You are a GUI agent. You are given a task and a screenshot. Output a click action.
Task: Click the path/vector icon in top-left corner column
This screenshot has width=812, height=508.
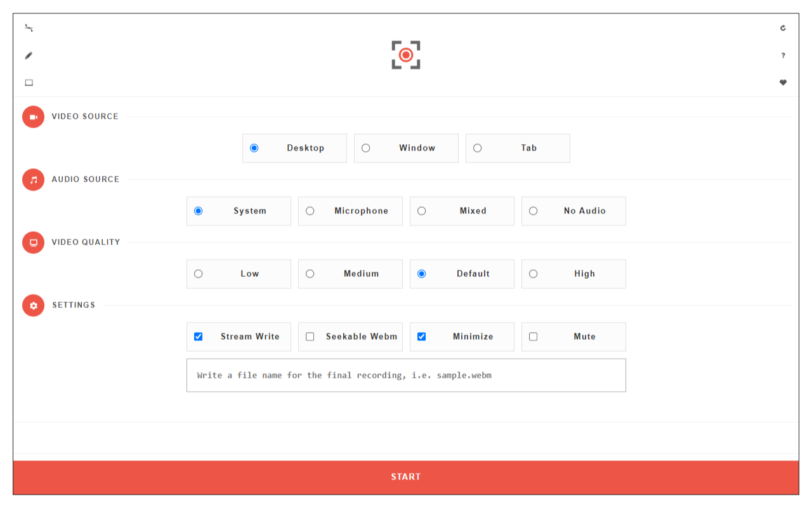(29, 28)
